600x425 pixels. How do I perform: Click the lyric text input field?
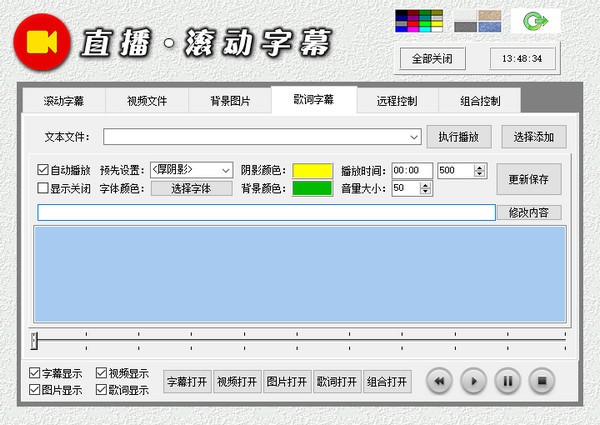click(266, 212)
